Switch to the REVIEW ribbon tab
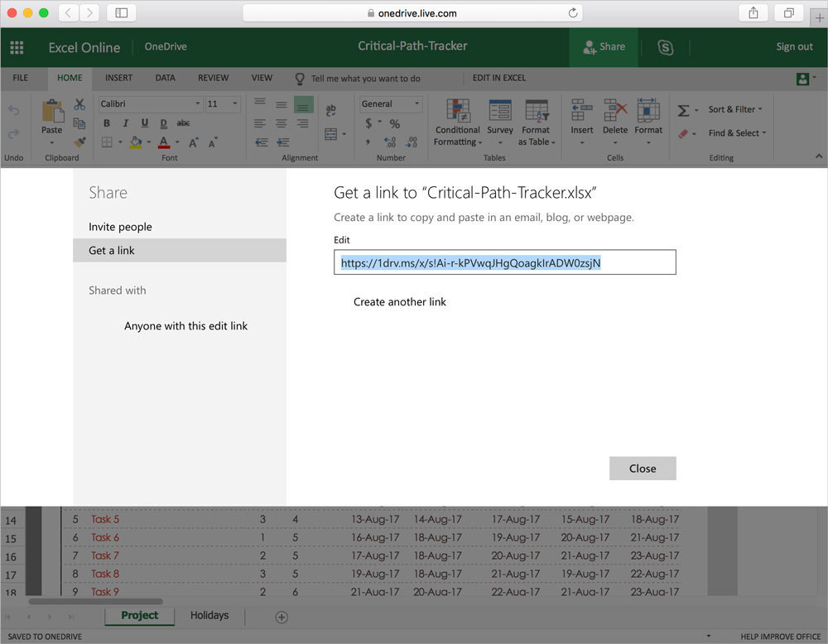The image size is (828, 644). 214,78
